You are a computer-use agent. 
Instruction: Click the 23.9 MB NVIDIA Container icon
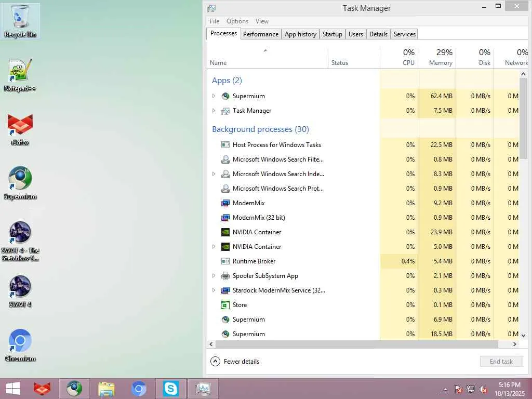225,232
